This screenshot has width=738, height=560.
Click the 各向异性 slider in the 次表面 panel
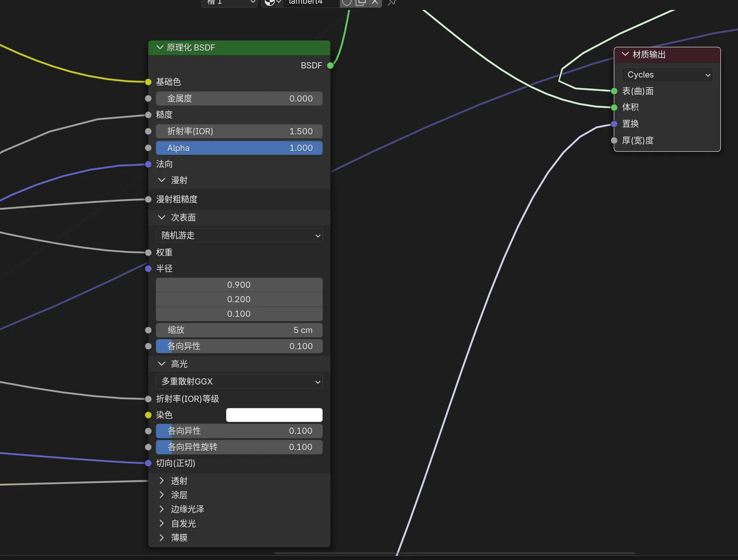tap(239, 346)
